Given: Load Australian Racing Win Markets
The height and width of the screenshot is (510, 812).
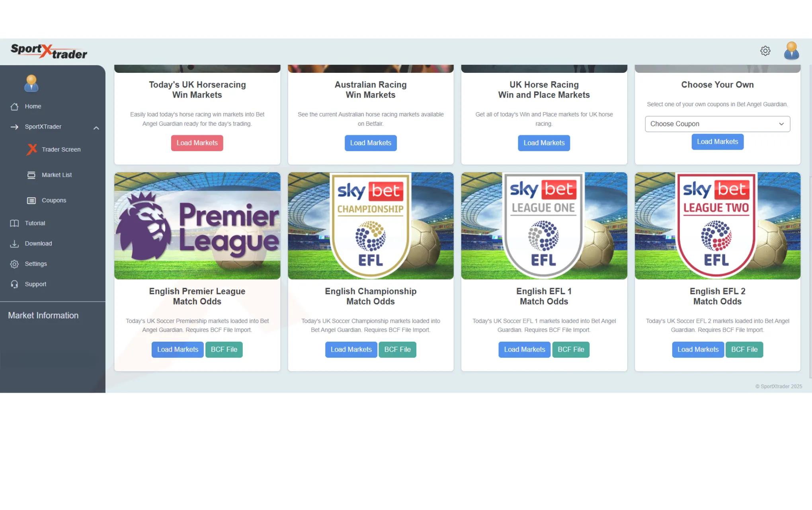Looking at the screenshot, I should (371, 143).
